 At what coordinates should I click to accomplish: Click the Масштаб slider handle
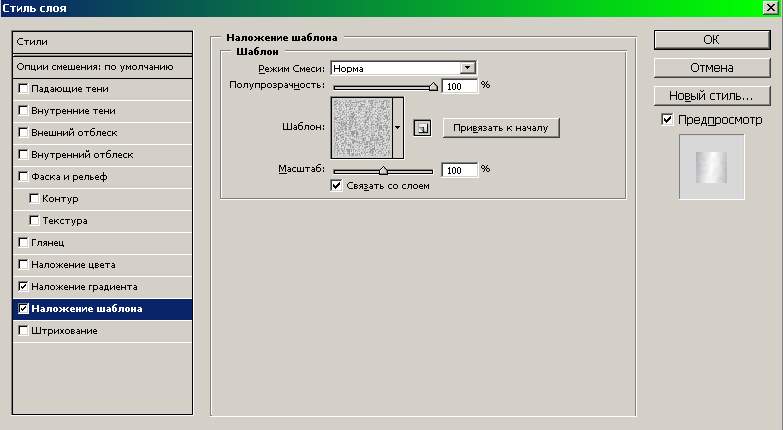383,171
